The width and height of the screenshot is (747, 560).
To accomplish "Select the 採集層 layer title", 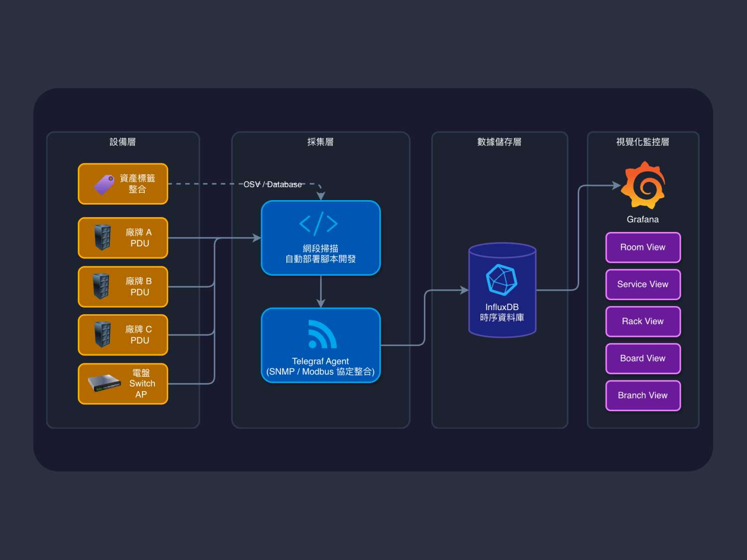I will point(320,142).
